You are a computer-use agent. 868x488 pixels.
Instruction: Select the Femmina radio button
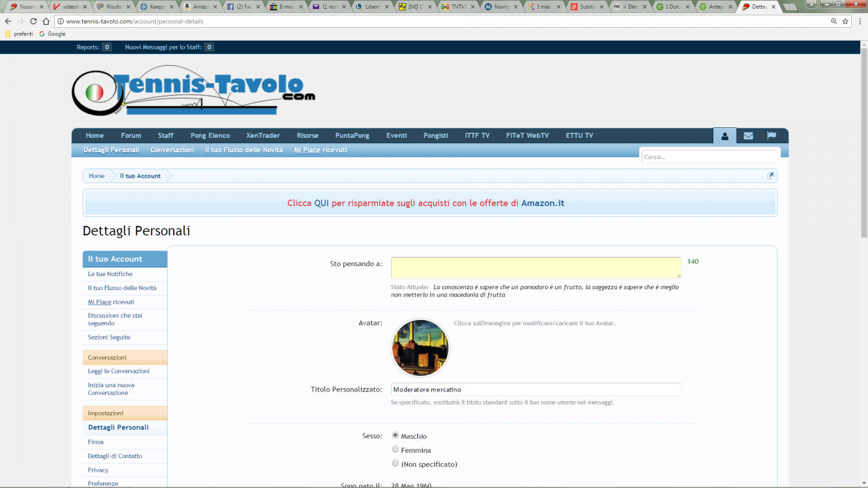(x=395, y=450)
